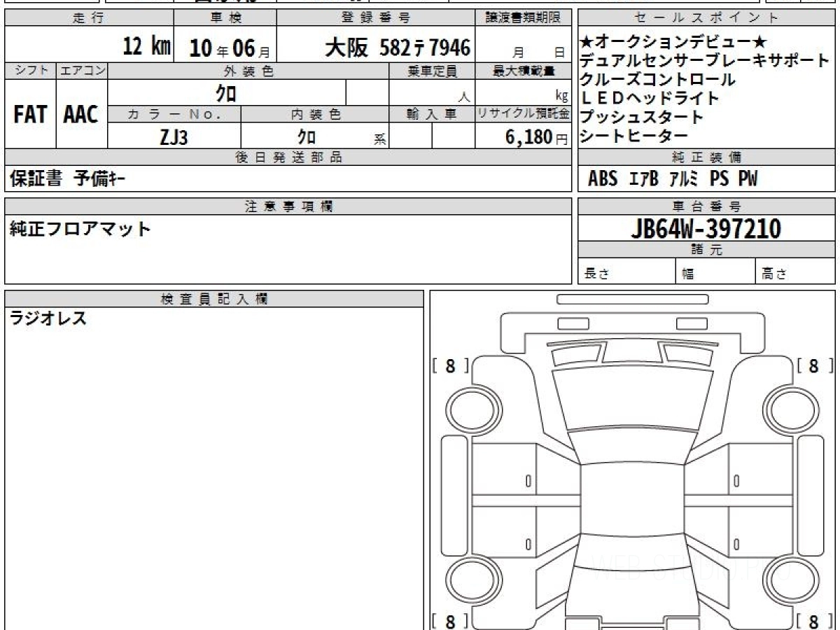Select the クルーズコントロール line
The image size is (840, 630).
(x=657, y=80)
